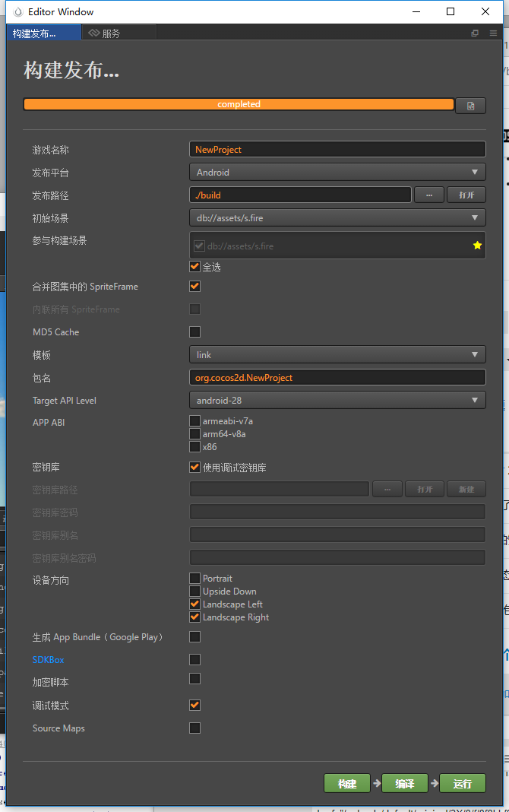This screenshot has width=509, height=812.
Task: Open build log file icon next to progress bar
Action: pos(470,106)
